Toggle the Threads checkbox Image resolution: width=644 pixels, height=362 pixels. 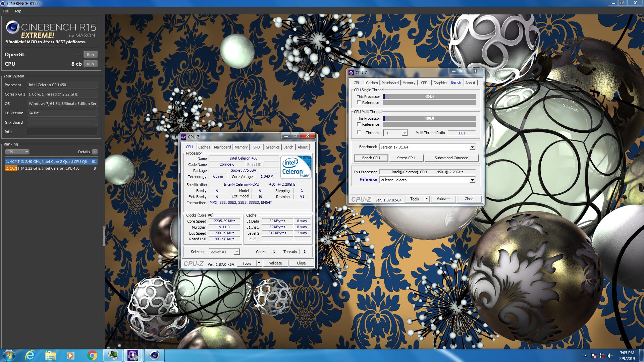click(359, 133)
